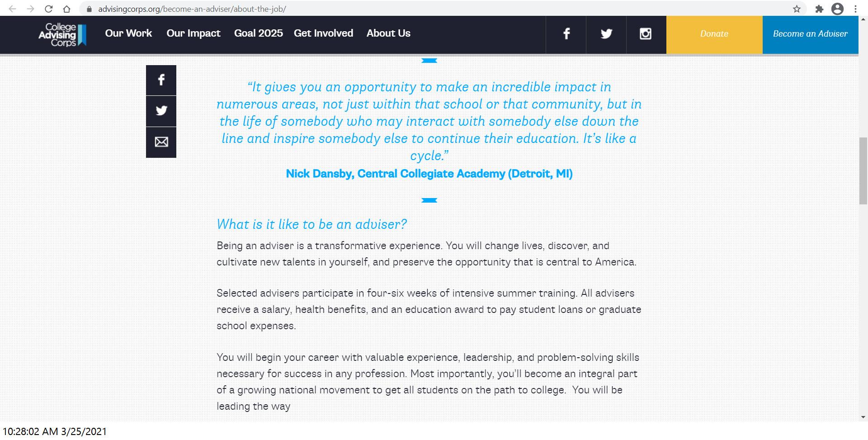Share page via sidebar Facebook button
The width and height of the screenshot is (868, 440).
click(161, 80)
